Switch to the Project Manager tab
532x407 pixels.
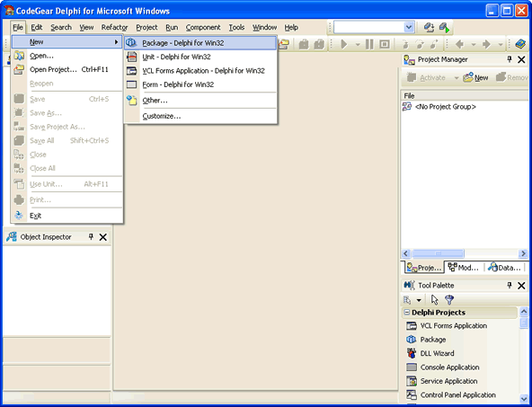(424, 268)
